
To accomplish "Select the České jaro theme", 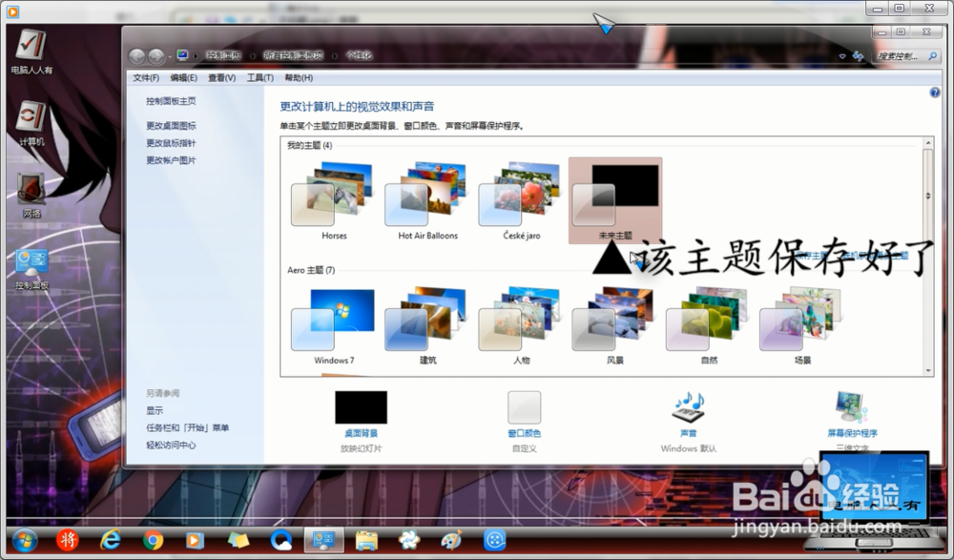I will (522, 201).
